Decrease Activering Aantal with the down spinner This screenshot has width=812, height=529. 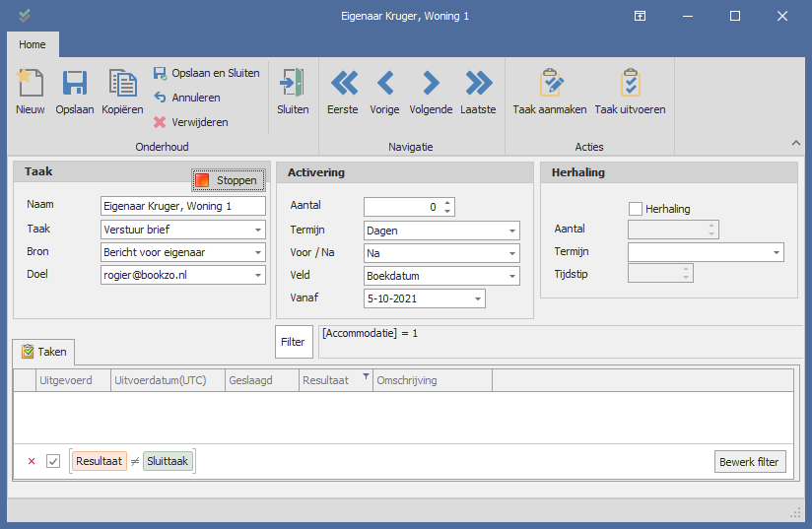pos(447,211)
